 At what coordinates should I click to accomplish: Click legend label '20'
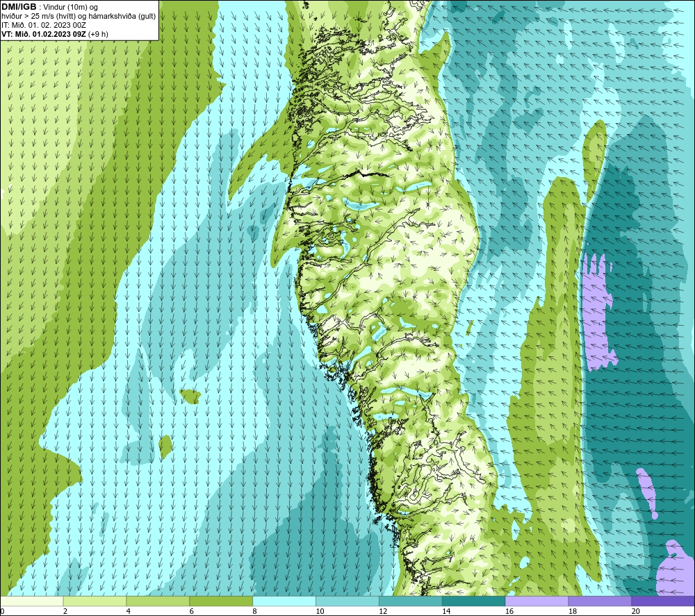pyautogui.click(x=636, y=611)
